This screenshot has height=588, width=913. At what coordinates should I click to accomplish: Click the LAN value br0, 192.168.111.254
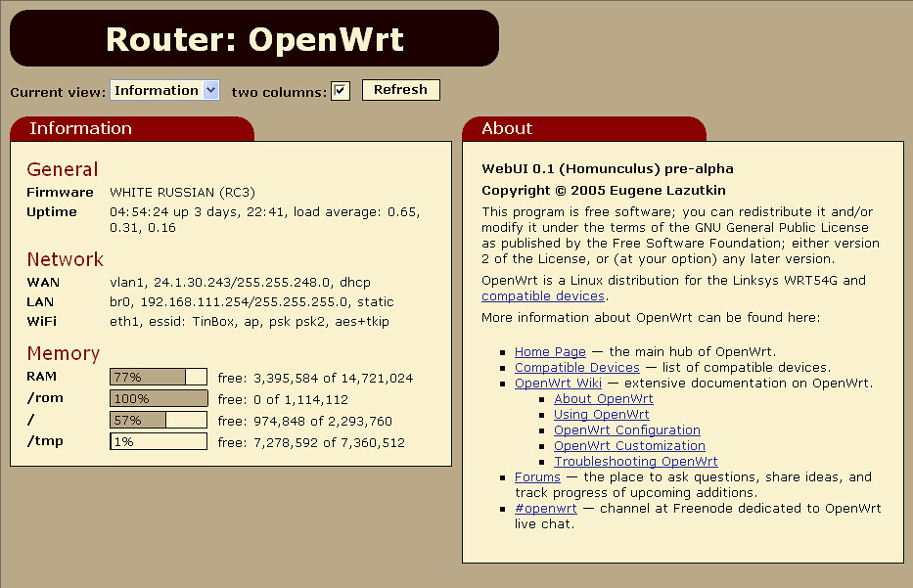[251, 302]
